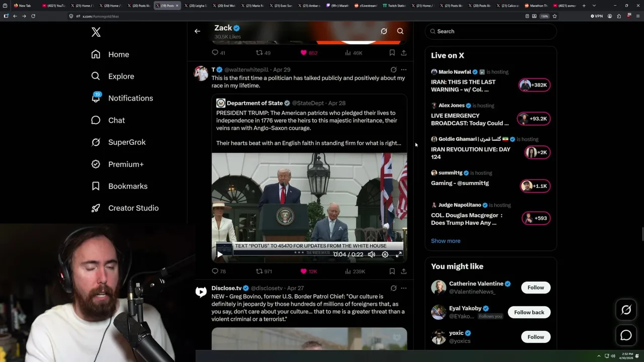Viewport: 644px width, 362px height.
Task: Open Chat in the sidebar
Action: [x=108, y=120]
